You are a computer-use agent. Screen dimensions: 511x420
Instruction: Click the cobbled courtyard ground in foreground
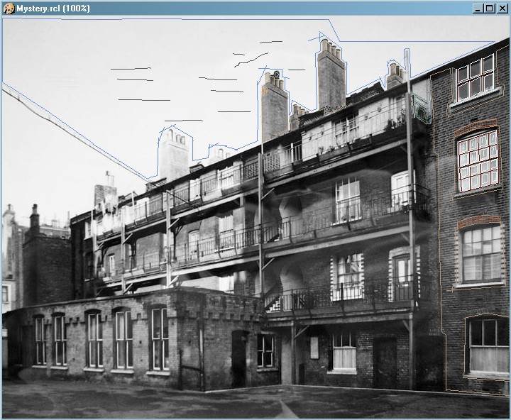coord(213,404)
